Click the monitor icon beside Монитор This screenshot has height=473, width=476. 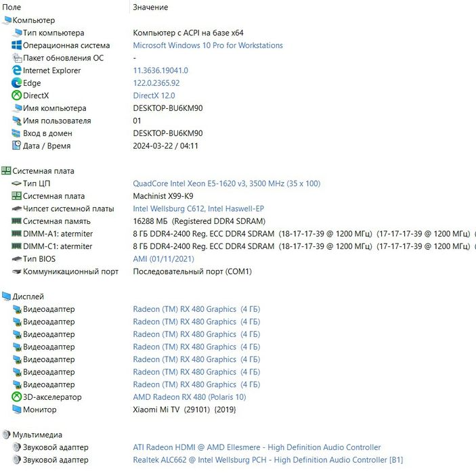(x=16, y=409)
